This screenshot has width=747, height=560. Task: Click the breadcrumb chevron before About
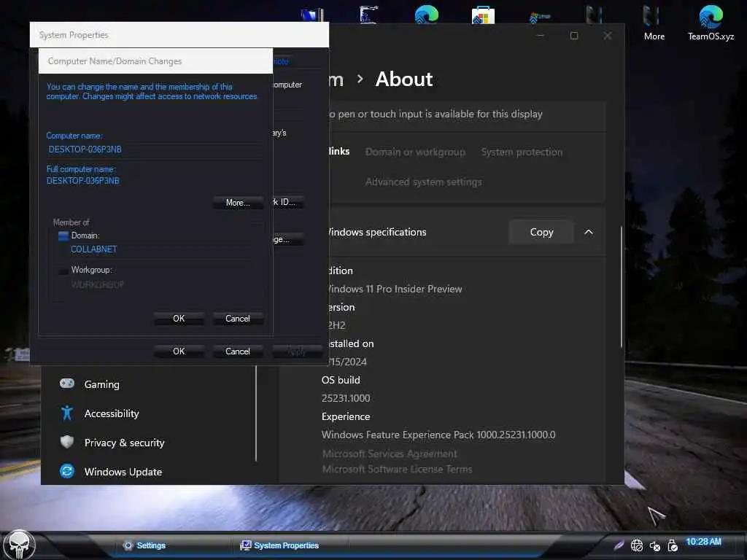pos(360,79)
